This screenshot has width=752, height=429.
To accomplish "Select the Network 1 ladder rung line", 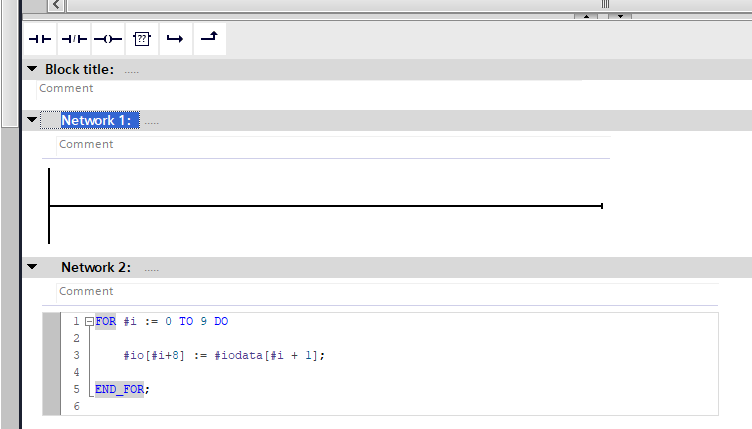I will pos(326,206).
